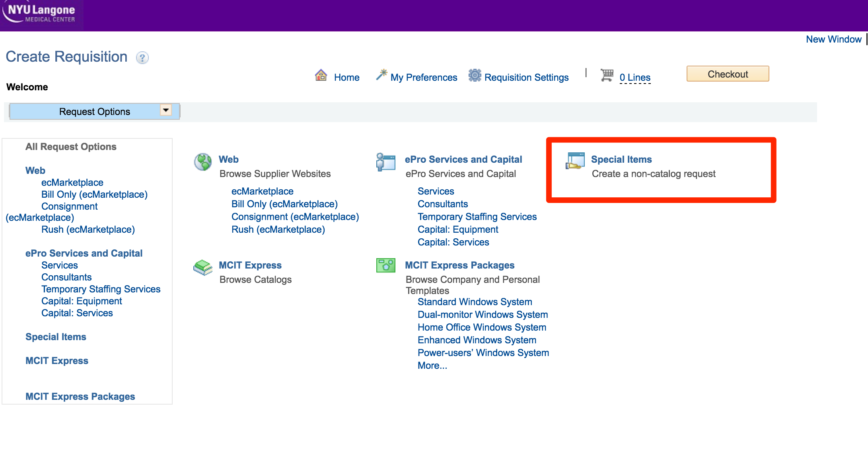Select Standard Windows System template
The height and width of the screenshot is (475, 868).
click(475, 302)
